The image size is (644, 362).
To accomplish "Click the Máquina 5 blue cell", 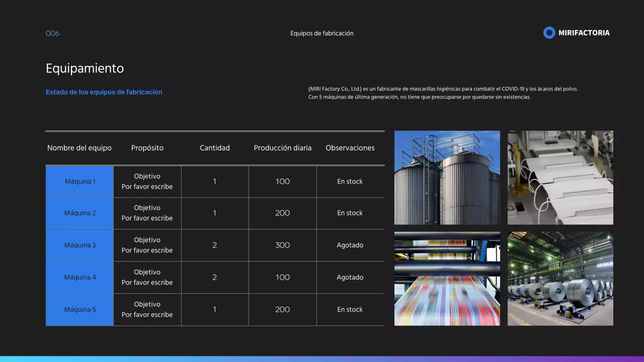I will click(79, 309).
